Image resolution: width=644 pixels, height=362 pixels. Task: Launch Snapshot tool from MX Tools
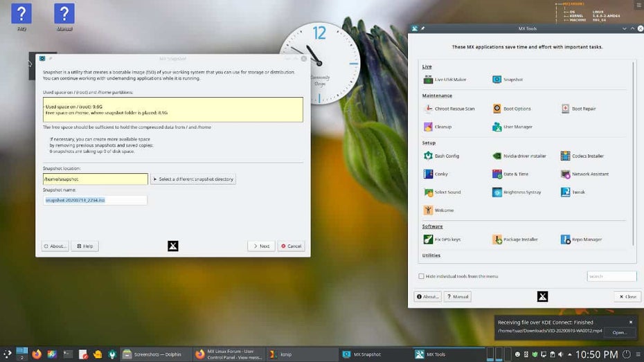click(508, 80)
